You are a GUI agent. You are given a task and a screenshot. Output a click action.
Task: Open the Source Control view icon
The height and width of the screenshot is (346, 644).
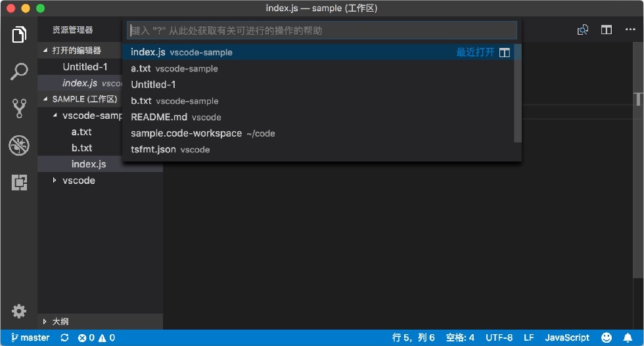19,108
